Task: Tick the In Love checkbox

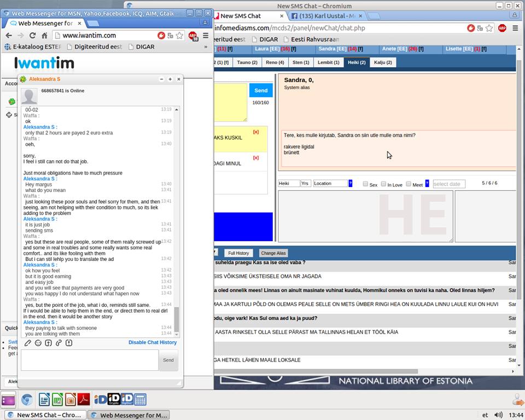Action: pos(384,184)
